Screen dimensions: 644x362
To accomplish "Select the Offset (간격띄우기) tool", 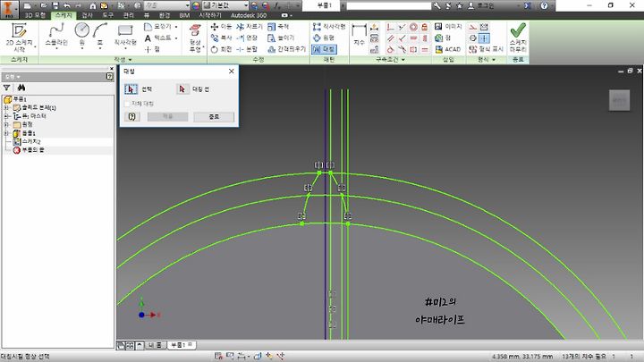I will [287, 49].
